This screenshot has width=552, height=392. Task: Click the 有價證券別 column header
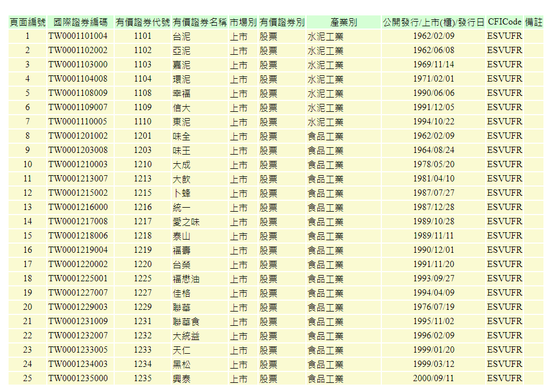click(x=281, y=22)
